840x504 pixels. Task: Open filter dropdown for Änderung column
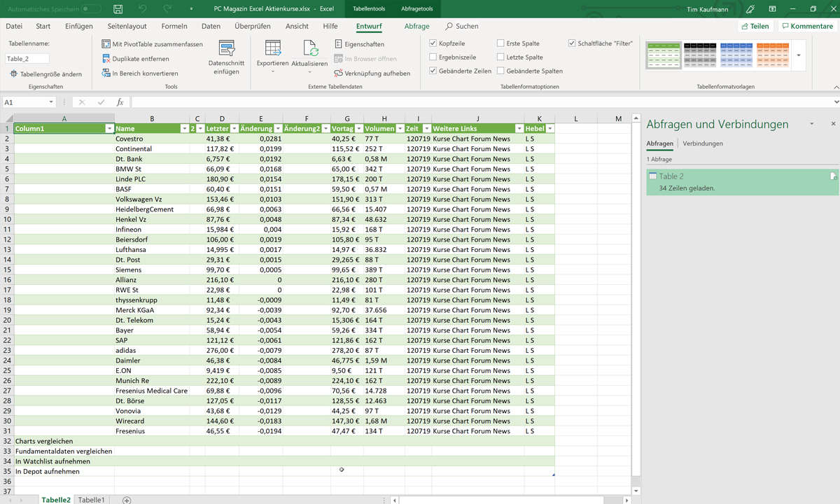(278, 129)
